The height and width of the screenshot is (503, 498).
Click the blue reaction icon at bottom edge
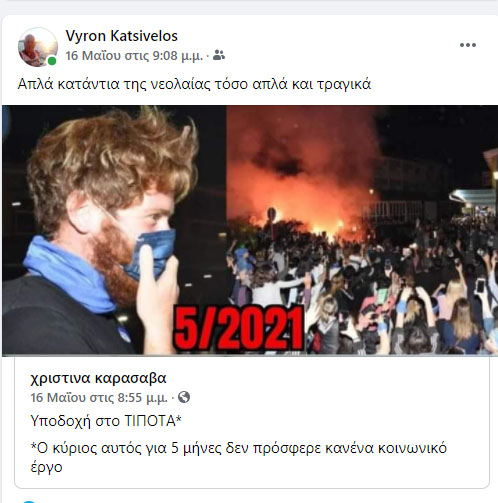pyautogui.click(x=29, y=501)
